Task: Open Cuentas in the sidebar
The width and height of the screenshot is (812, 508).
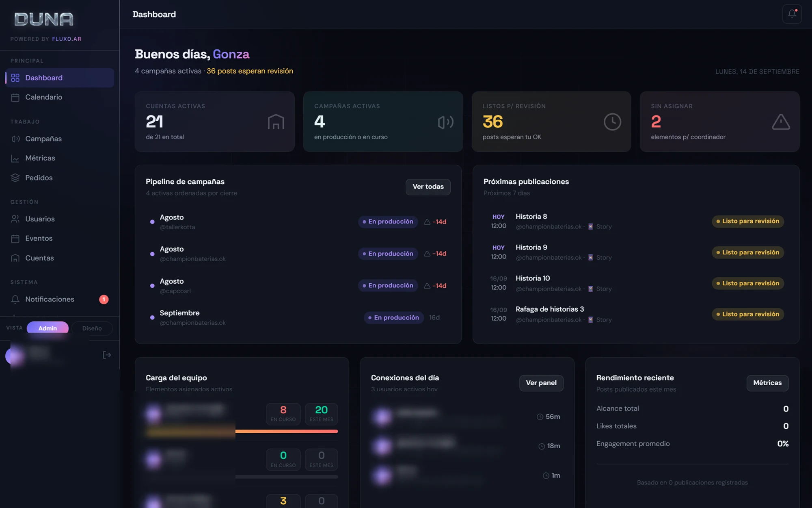Action: tap(60, 258)
